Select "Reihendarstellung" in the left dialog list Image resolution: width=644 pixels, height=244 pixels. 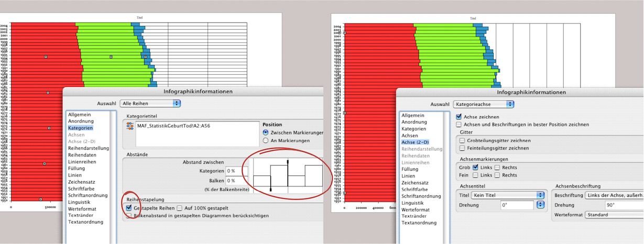click(x=88, y=148)
